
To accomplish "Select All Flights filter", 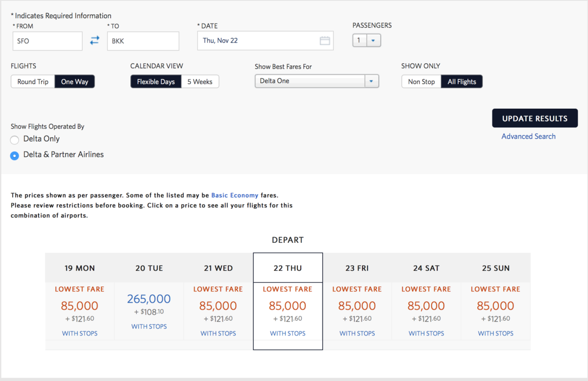I will pyautogui.click(x=462, y=82).
